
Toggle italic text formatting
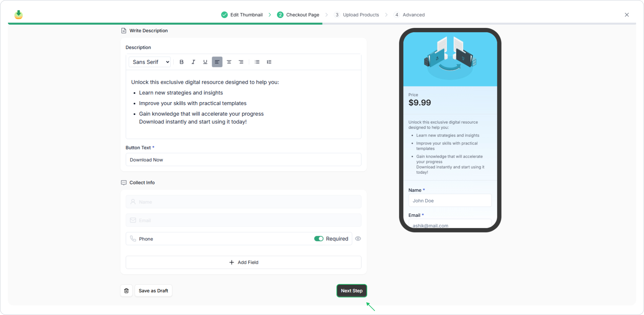point(193,62)
